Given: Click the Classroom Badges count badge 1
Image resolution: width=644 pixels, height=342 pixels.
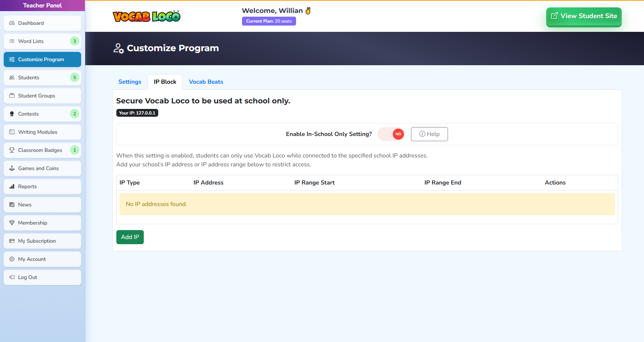Looking at the screenshot, I should (x=74, y=150).
